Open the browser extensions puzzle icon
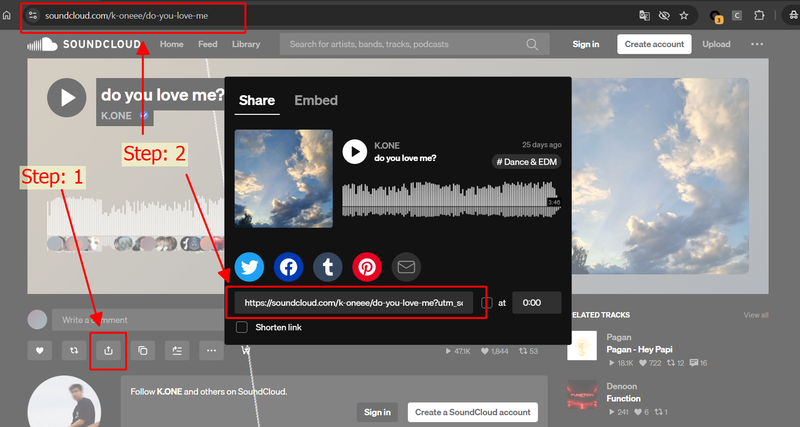The width and height of the screenshot is (800, 427). (x=759, y=15)
